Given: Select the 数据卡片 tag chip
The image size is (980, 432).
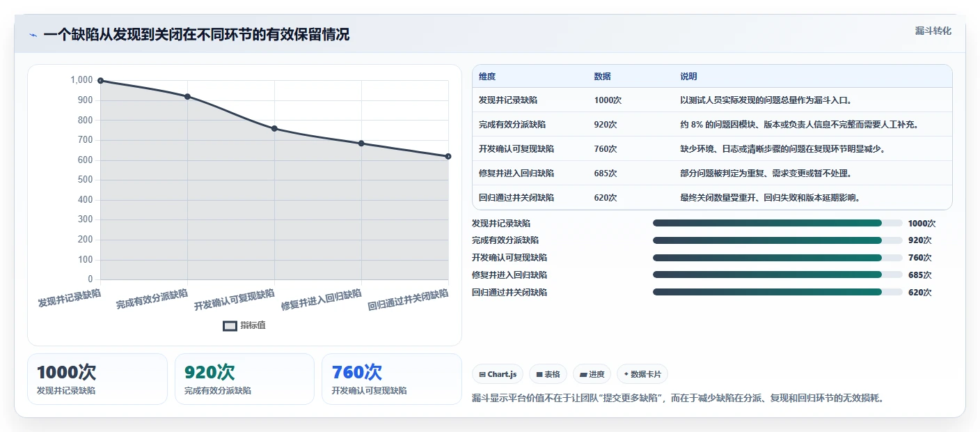Looking at the screenshot, I should [x=642, y=374].
